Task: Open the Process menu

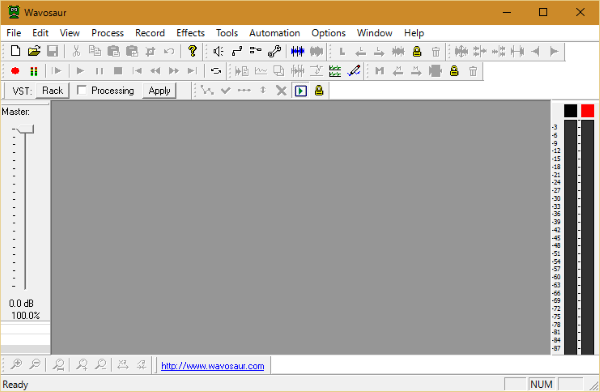Action: pyautogui.click(x=108, y=33)
